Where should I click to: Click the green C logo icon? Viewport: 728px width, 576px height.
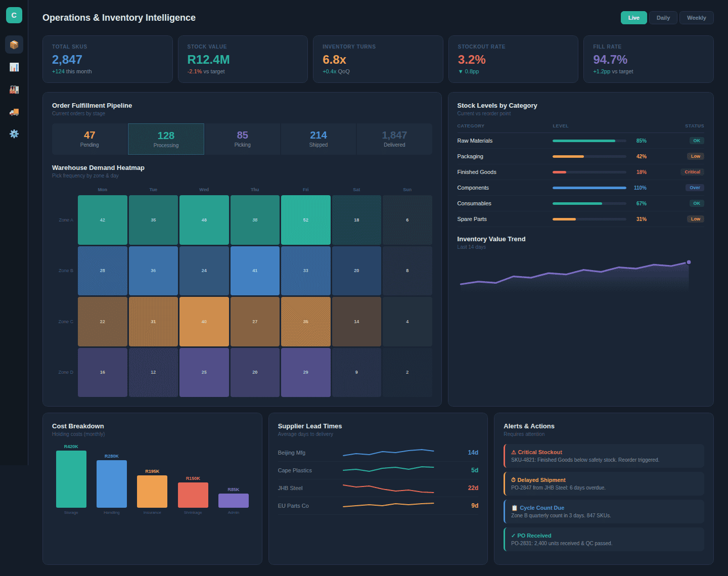pyautogui.click(x=14, y=15)
